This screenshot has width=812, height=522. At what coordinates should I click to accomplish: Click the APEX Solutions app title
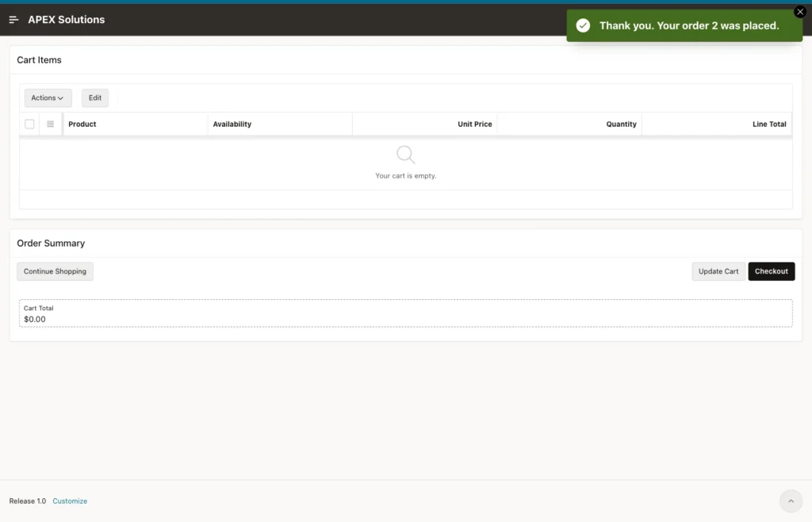point(67,20)
